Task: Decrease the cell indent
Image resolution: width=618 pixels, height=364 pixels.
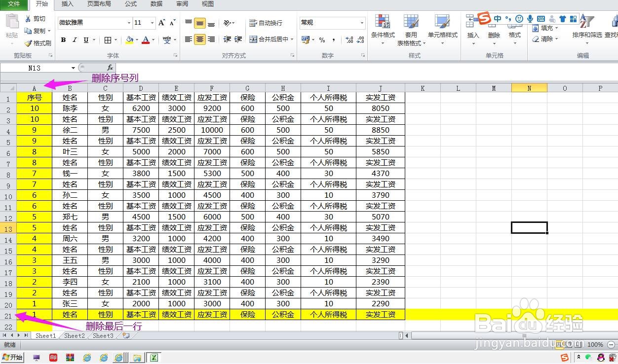Action: pos(227,39)
